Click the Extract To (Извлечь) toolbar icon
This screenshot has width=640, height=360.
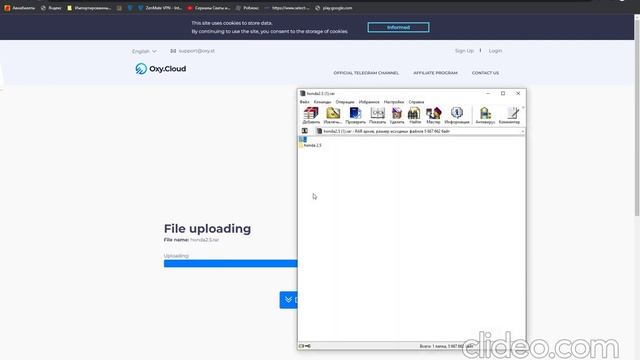(333, 116)
